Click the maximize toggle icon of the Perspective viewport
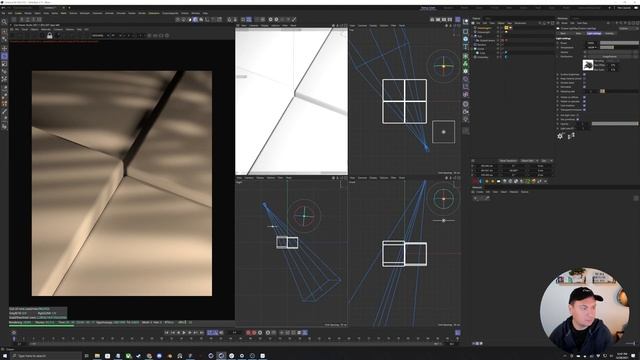The height and width of the screenshot is (360, 640). [x=346, y=25]
